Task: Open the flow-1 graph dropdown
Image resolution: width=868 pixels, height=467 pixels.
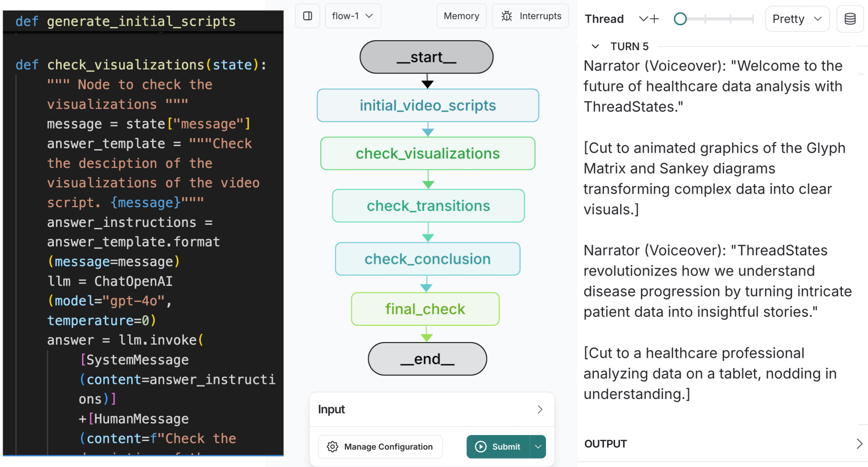Action: coord(353,16)
